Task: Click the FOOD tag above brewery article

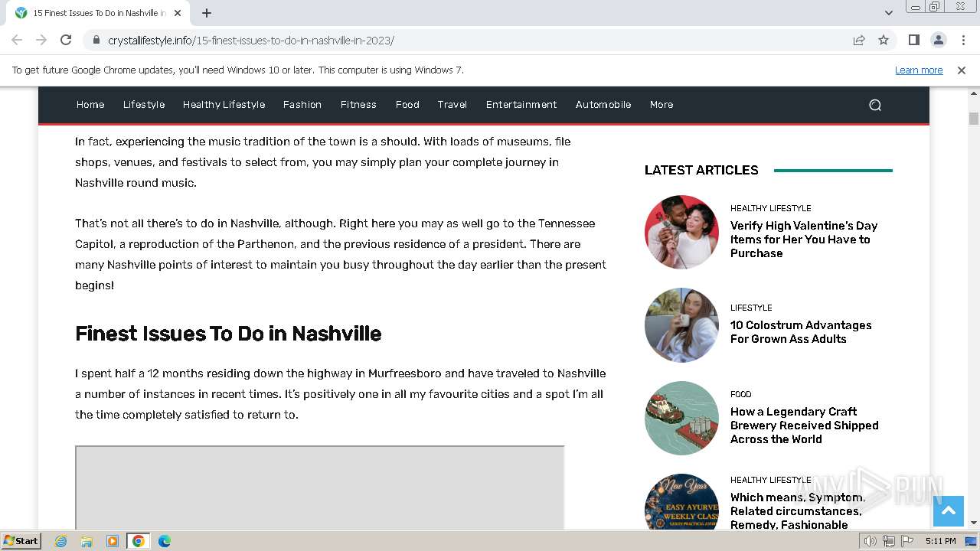Action: point(740,394)
